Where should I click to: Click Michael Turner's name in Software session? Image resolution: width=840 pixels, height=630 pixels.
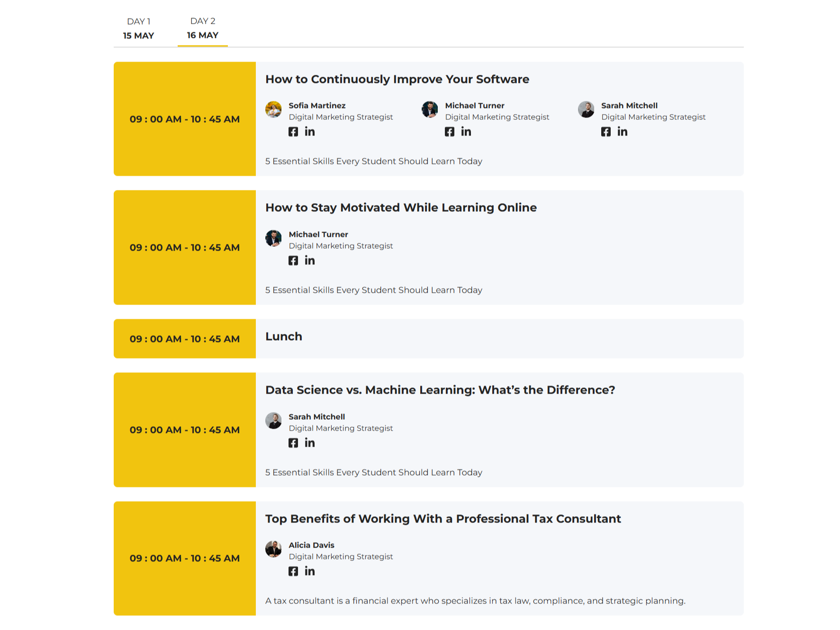tap(475, 106)
